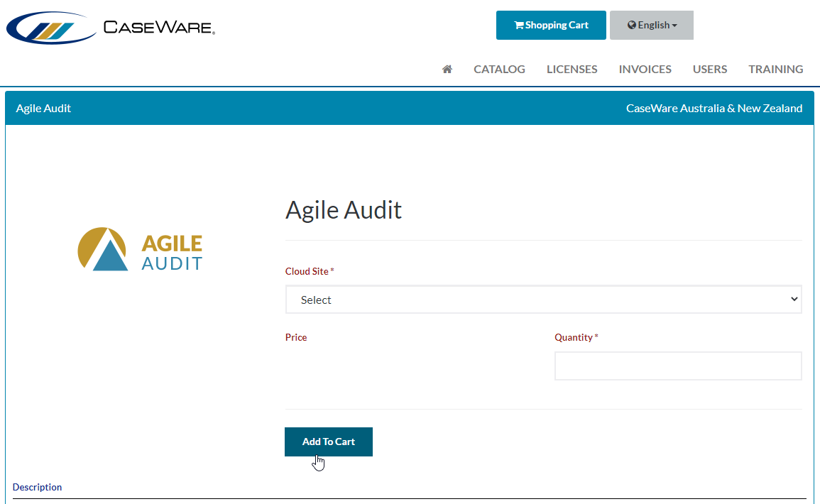Viewport: 820px width, 504px height.
Task: Open the CATALOG menu item
Action: click(499, 69)
